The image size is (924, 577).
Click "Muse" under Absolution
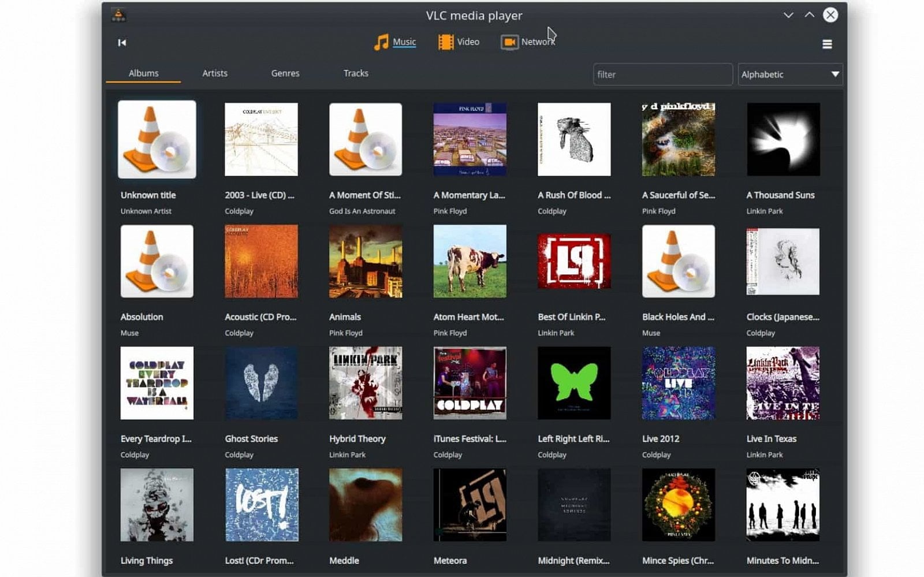coord(129,333)
